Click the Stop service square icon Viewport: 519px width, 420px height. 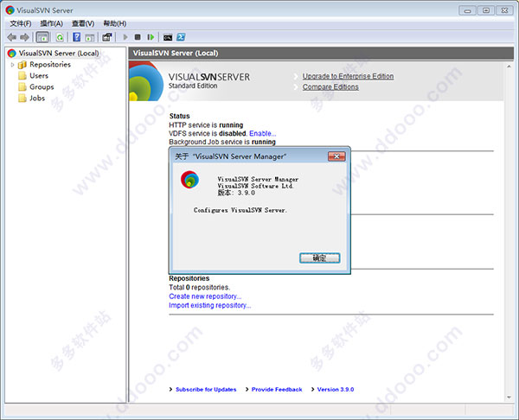(138, 37)
